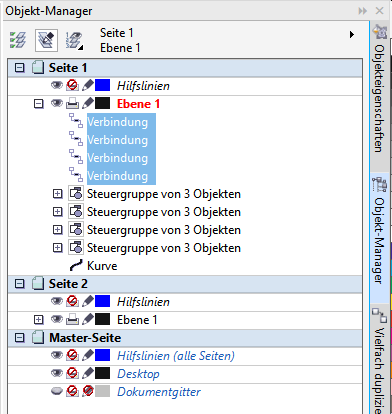
Task: Toggle Edit Across Layers button
Action: pos(46,40)
